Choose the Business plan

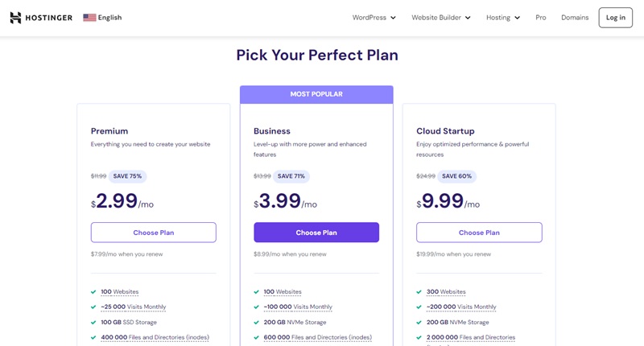[316, 233]
